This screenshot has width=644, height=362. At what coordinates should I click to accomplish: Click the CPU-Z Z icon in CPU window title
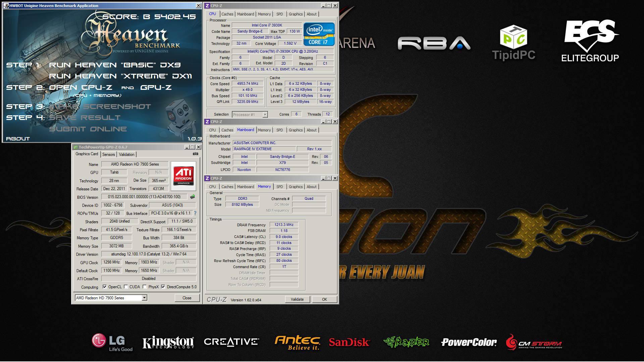[x=207, y=6]
